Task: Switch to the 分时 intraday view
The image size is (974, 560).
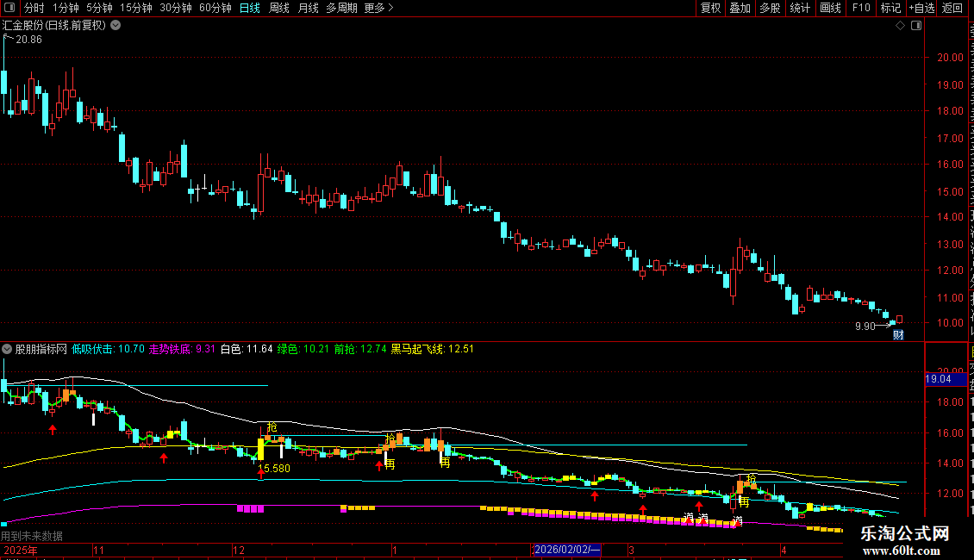Action: 34,8
